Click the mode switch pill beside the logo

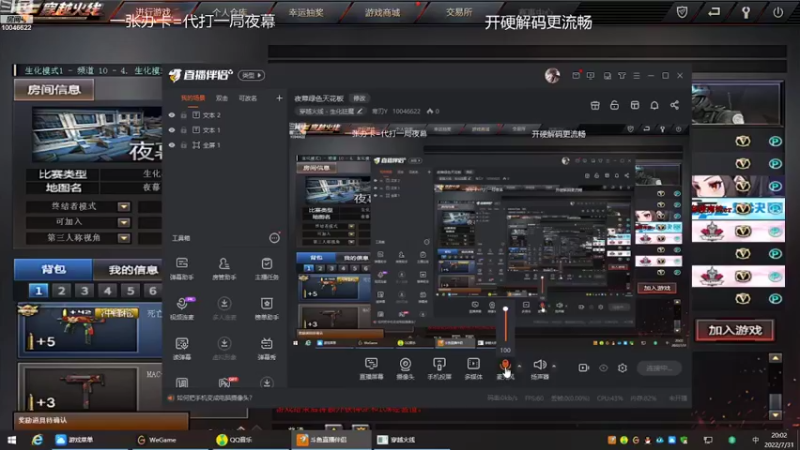click(252, 76)
